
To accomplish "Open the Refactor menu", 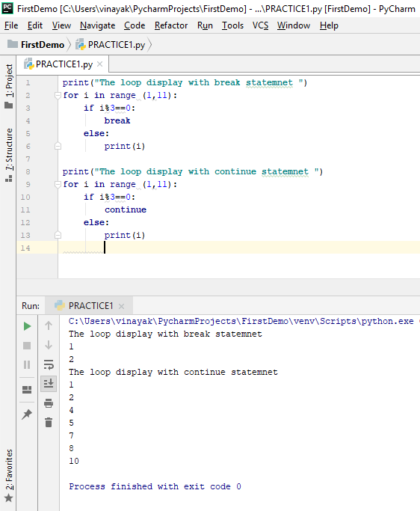I will 171,25.
